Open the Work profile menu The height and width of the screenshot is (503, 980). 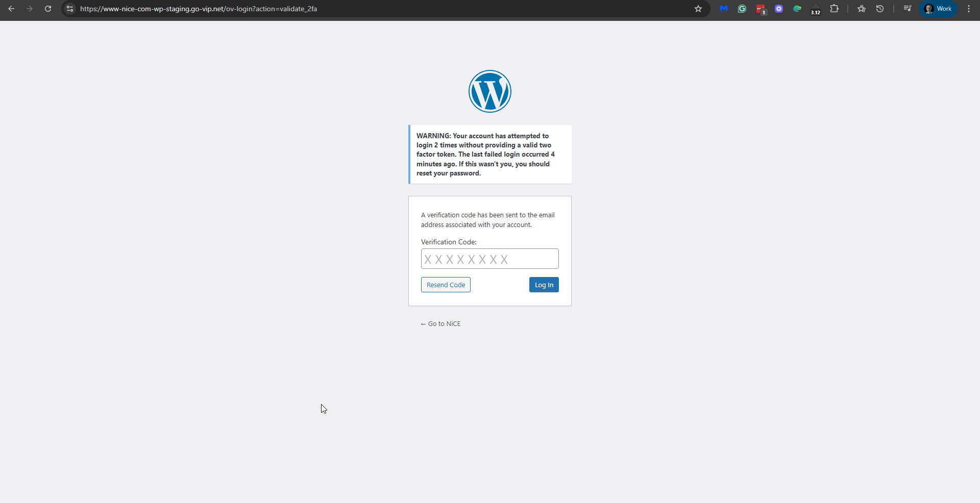938,9
